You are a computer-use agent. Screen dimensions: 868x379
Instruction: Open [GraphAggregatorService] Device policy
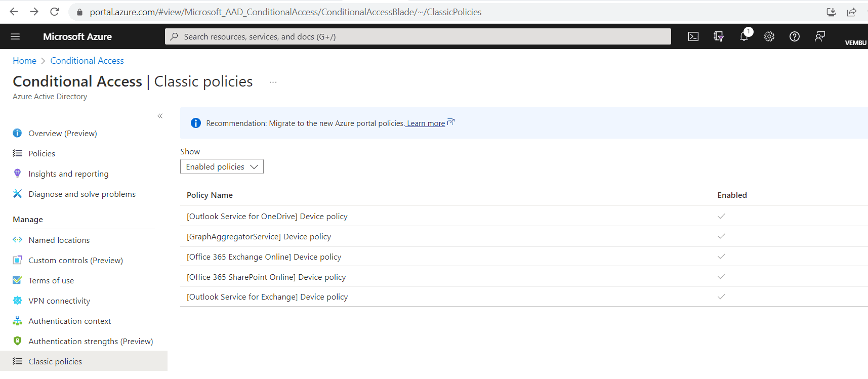pos(259,236)
